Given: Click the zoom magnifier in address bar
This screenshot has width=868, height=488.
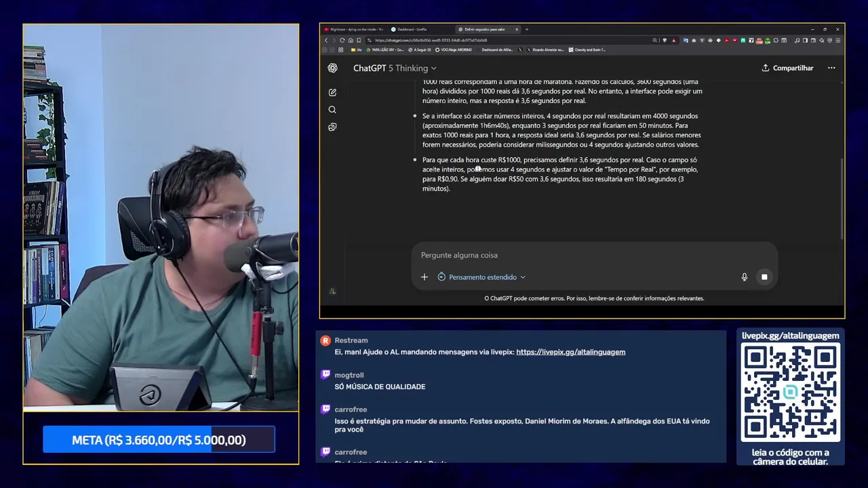Looking at the screenshot, I should (654, 40).
